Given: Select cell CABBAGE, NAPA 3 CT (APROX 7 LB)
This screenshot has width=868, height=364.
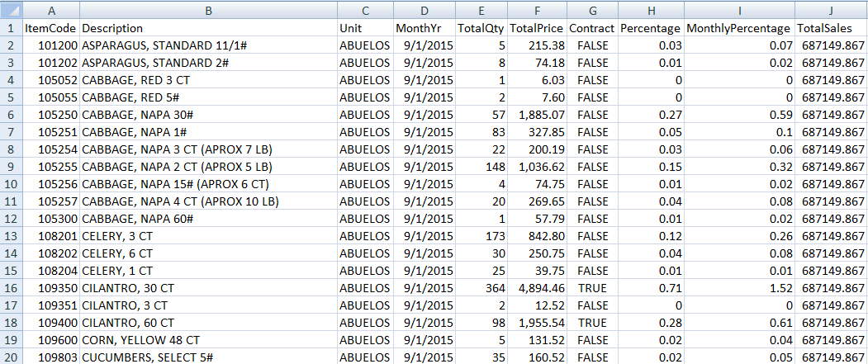Looking at the screenshot, I should pyautogui.click(x=209, y=149).
